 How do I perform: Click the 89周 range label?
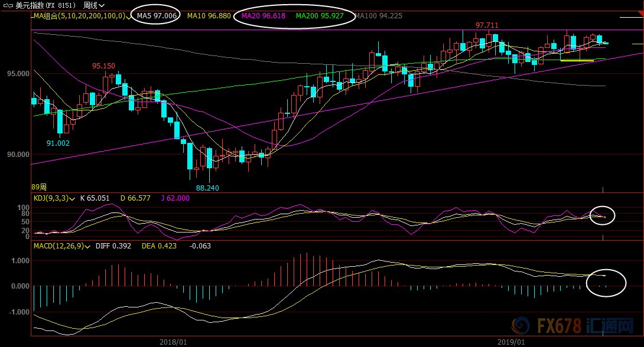pos(39,187)
